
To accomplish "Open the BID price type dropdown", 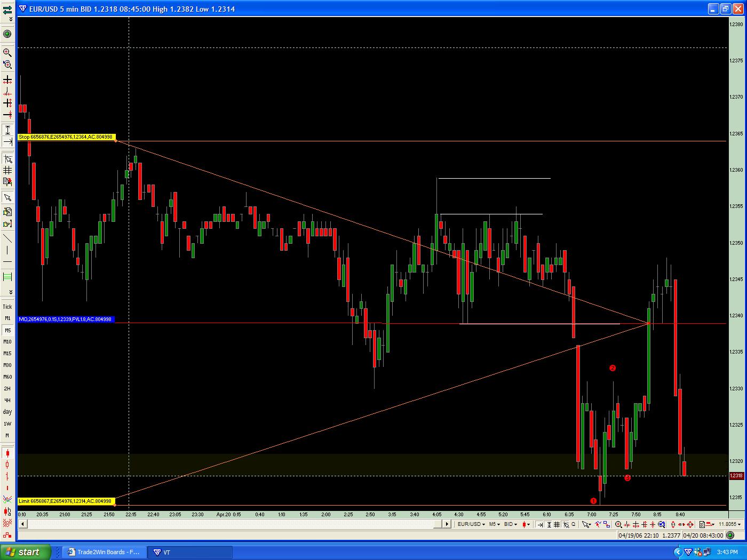I will click(x=511, y=524).
